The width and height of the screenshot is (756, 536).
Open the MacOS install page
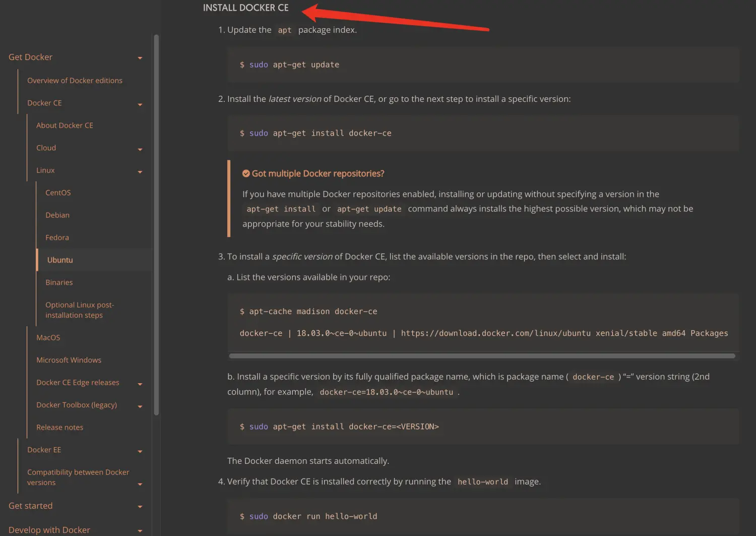pyautogui.click(x=48, y=337)
